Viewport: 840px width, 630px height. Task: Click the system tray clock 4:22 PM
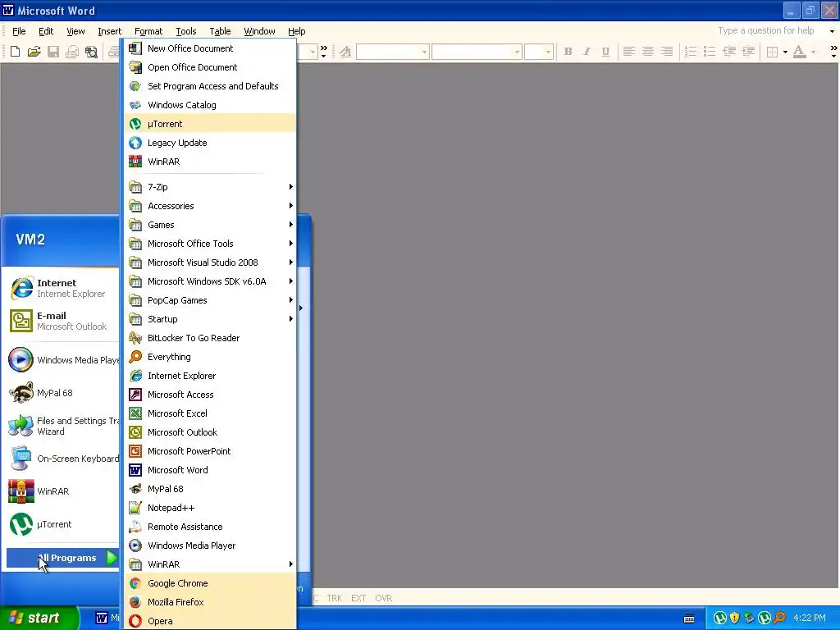point(810,618)
